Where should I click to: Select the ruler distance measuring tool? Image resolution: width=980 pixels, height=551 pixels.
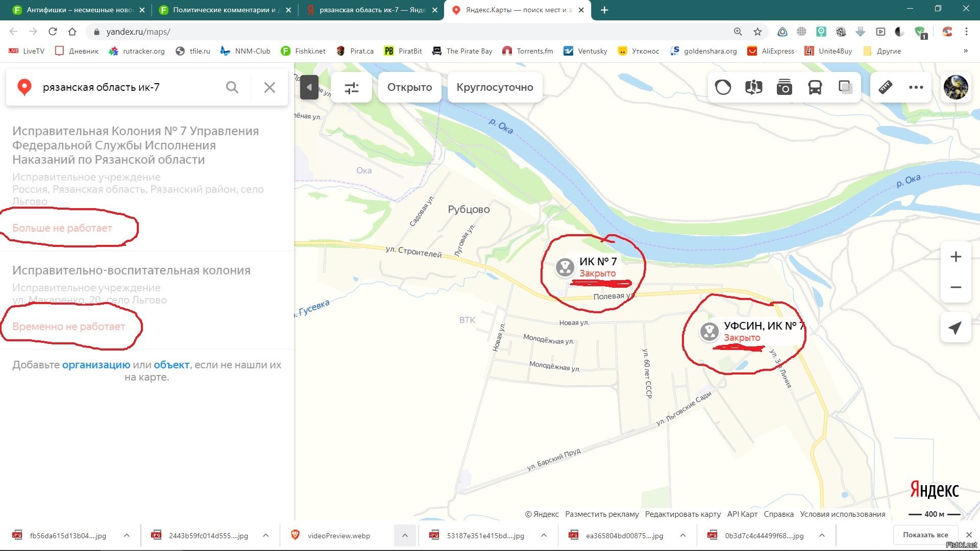point(886,88)
